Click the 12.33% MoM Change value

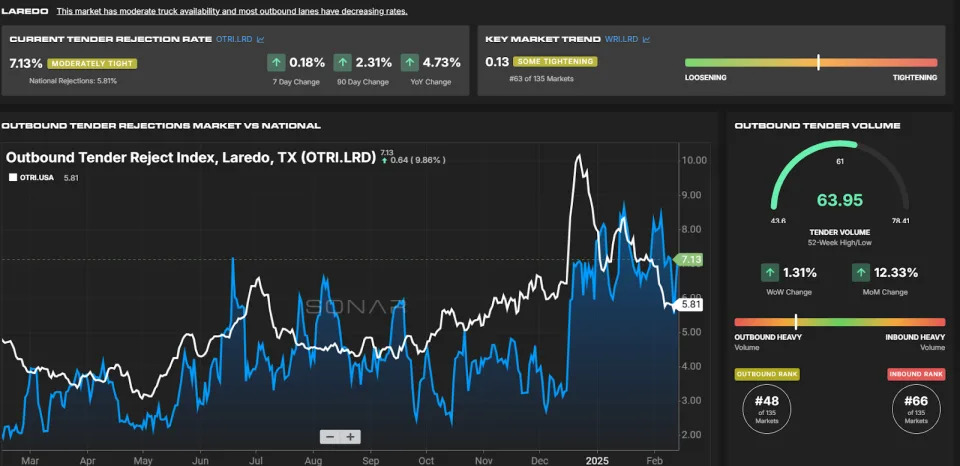[x=896, y=273]
